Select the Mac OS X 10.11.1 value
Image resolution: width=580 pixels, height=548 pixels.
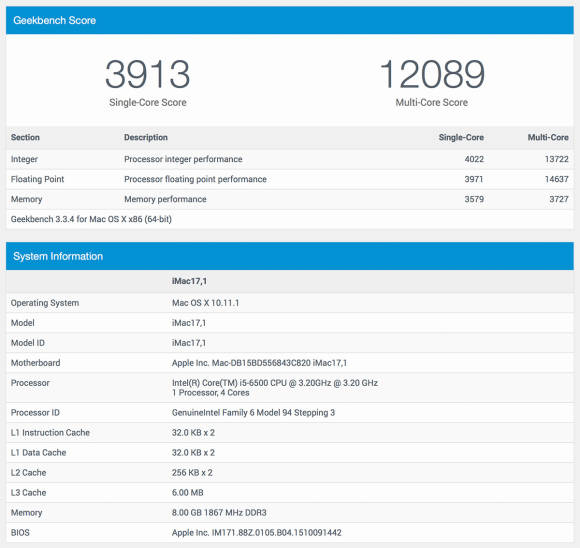[205, 303]
